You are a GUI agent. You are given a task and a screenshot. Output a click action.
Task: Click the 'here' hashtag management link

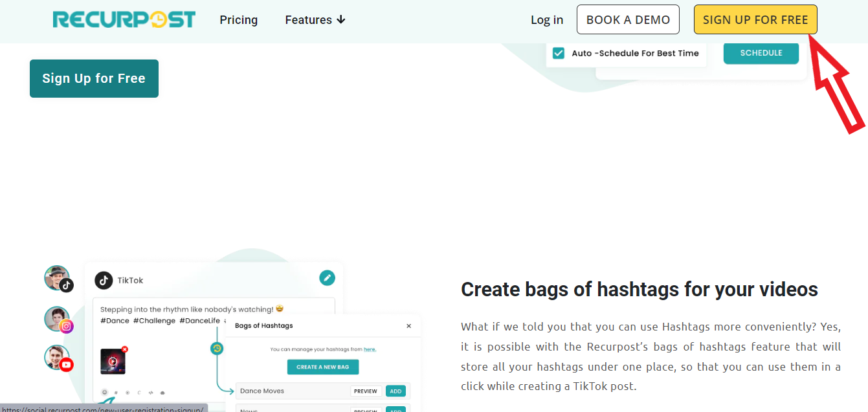click(x=370, y=349)
